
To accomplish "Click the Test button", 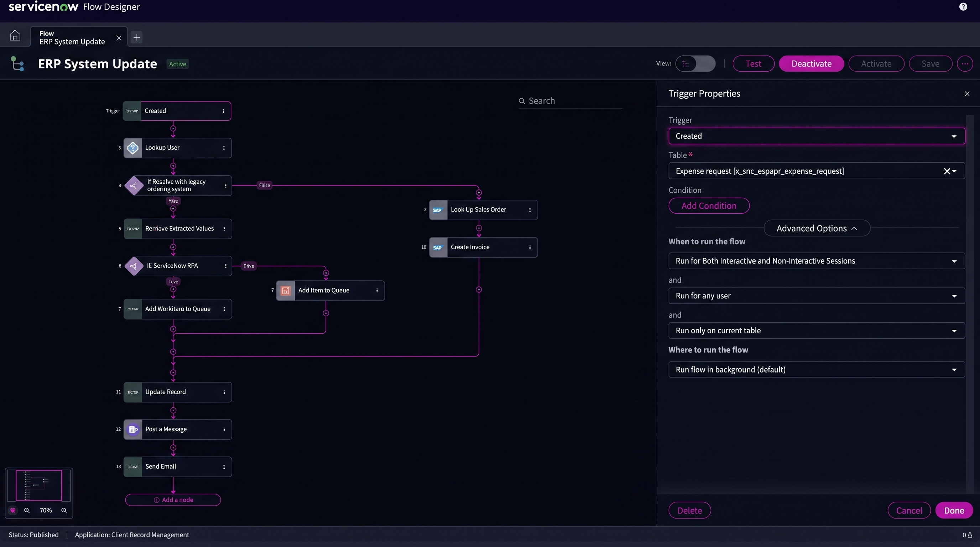I will (753, 63).
